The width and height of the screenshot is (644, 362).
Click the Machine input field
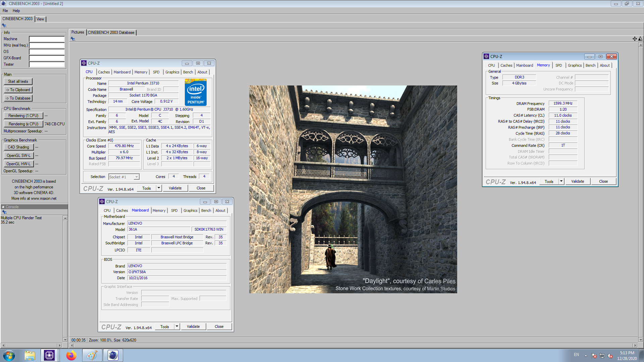click(x=47, y=39)
